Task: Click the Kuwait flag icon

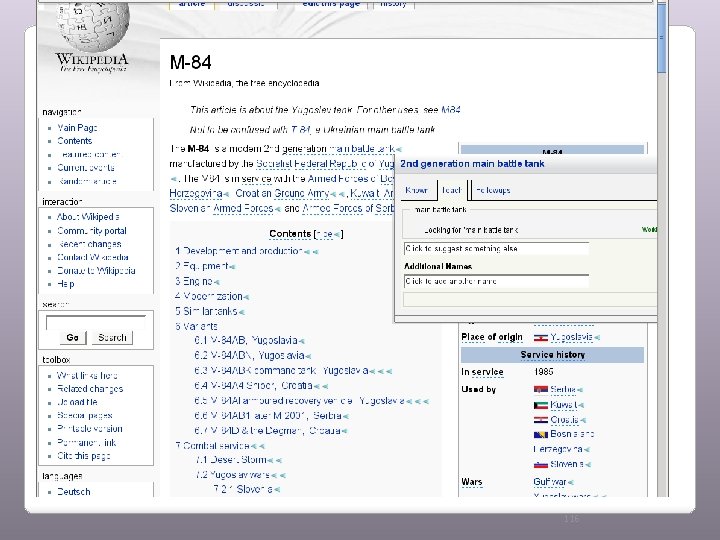Action: 540,405
